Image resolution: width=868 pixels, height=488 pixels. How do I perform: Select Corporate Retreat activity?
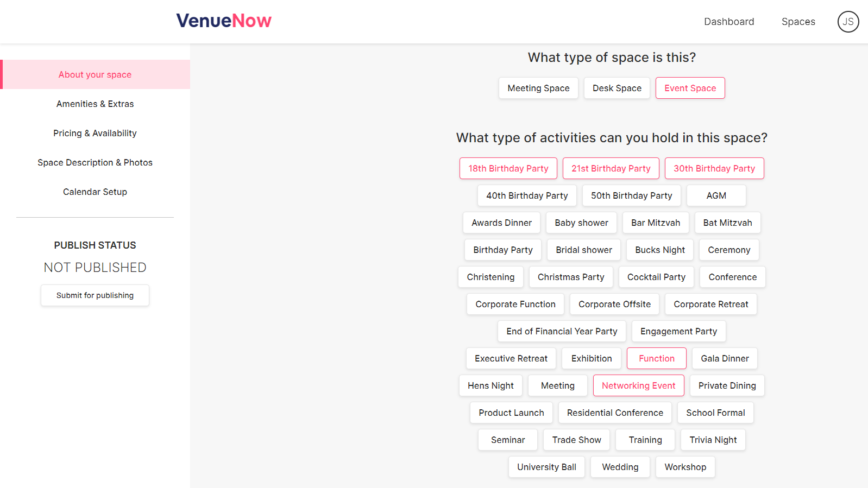coord(711,304)
